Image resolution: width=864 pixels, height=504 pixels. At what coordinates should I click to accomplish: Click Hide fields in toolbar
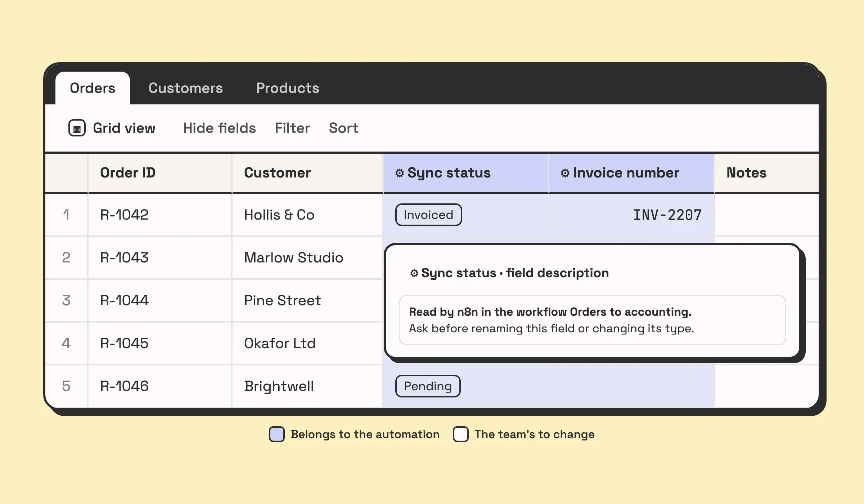tap(220, 128)
